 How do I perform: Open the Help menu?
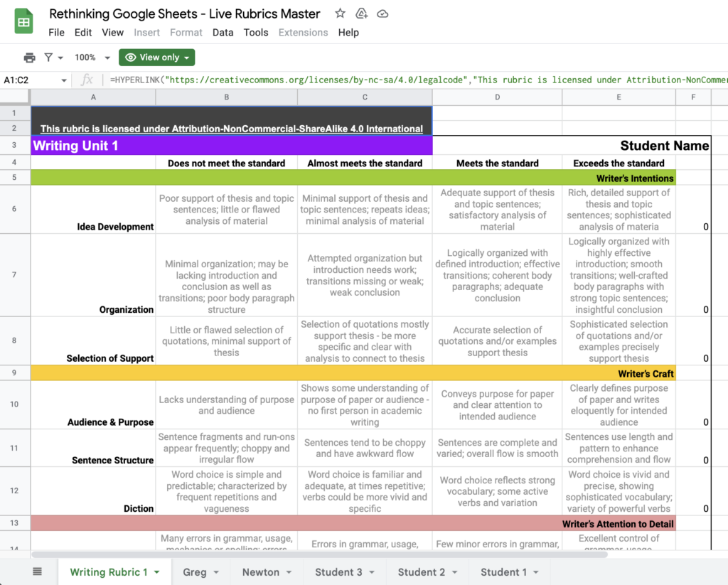pos(348,33)
